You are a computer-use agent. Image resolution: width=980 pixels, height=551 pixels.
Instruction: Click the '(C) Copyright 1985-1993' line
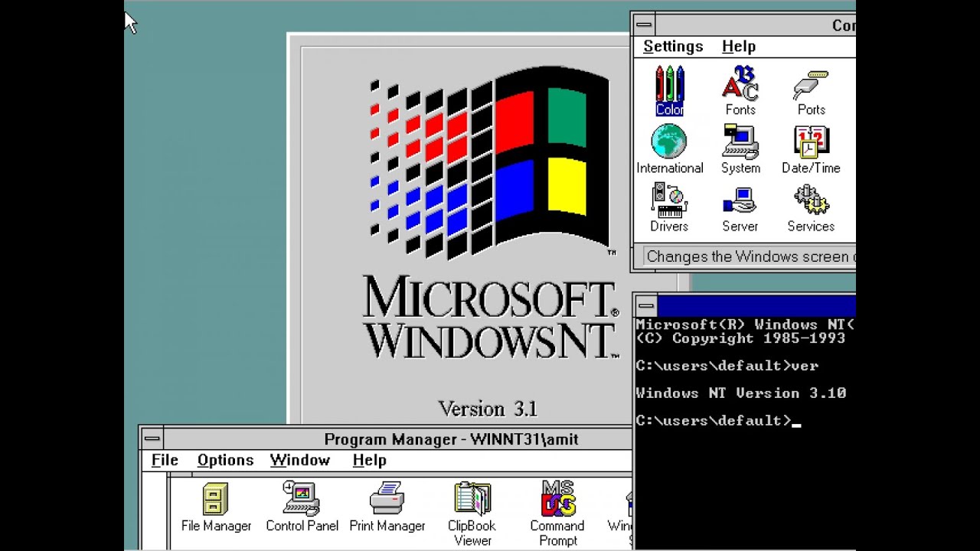[x=740, y=338]
